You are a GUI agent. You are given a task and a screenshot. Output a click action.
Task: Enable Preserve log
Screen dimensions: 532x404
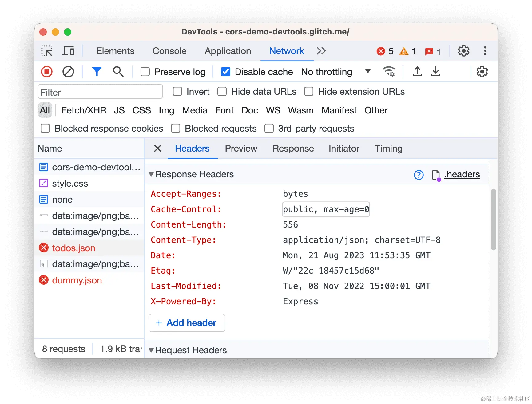pos(145,72)
